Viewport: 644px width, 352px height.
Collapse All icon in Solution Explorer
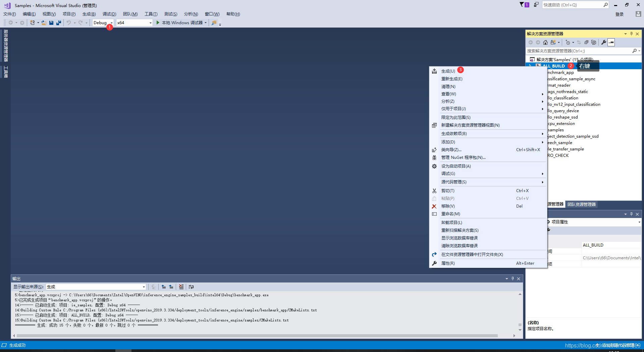586,42
